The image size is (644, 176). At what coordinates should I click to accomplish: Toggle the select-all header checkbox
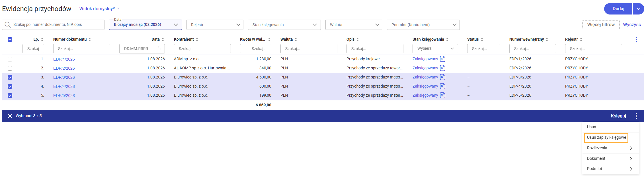tap(10, 40)
